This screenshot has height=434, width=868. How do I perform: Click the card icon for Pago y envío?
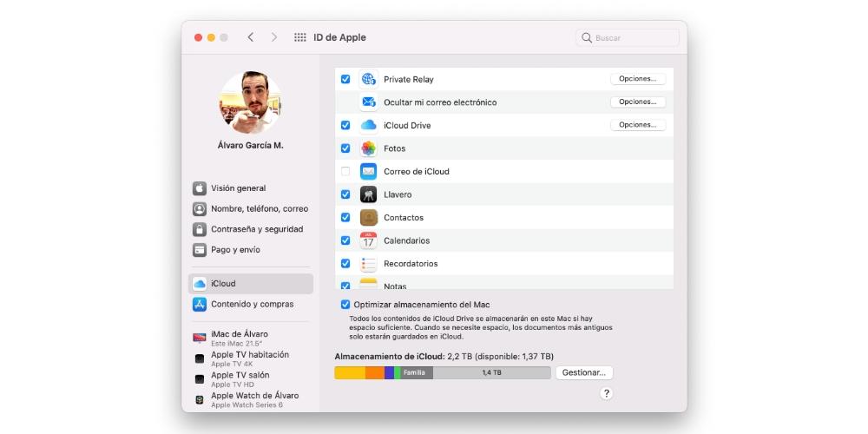(200, 250)
